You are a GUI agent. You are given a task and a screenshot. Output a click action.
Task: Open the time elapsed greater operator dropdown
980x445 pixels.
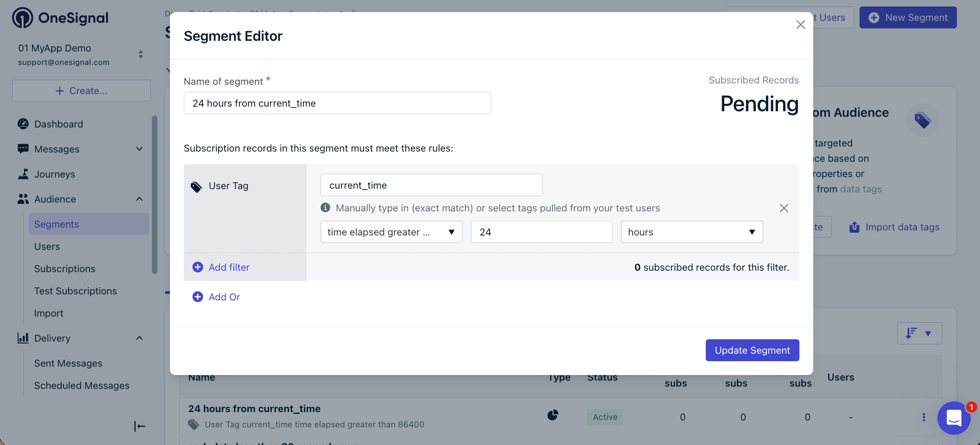(391, 232)
